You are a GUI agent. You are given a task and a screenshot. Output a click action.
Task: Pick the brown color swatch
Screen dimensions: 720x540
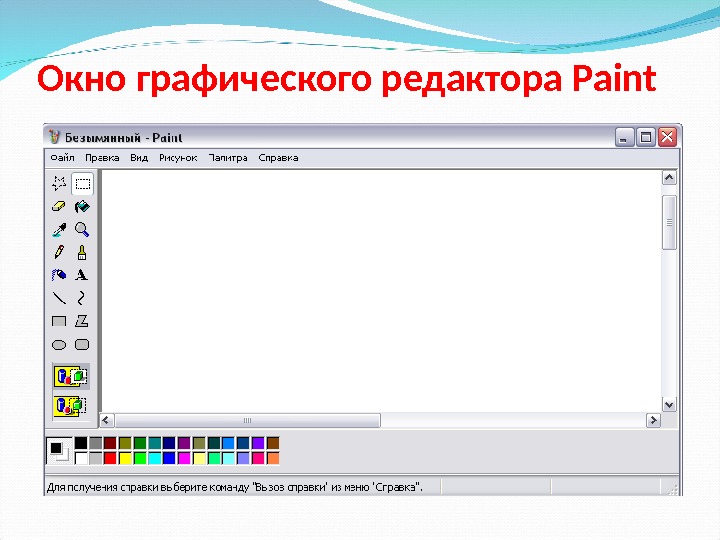coord(273,443)
